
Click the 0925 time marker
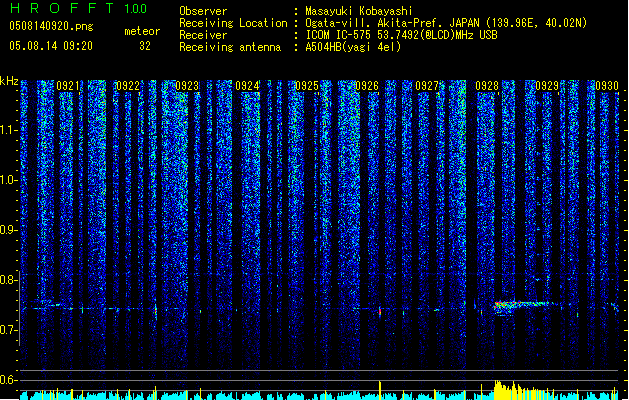click(307, 86)
